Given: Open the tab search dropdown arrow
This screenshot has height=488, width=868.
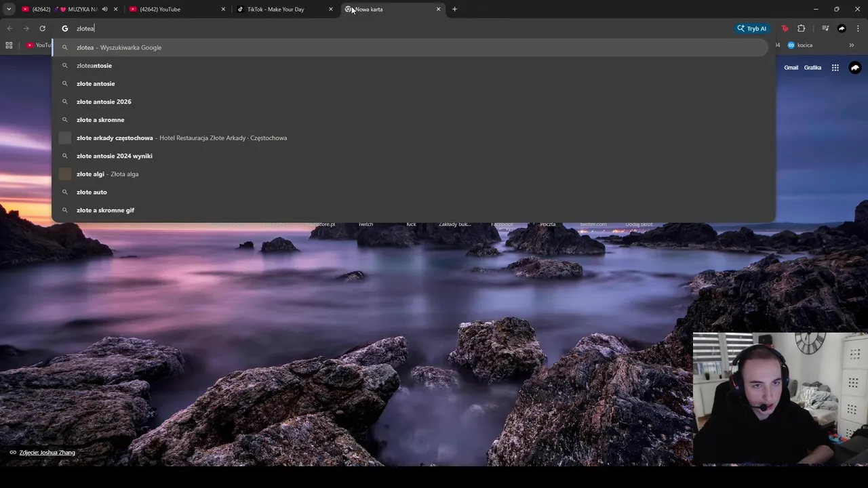Looking at the screenshot, I should pyautogui.click(x=9, y=9).
